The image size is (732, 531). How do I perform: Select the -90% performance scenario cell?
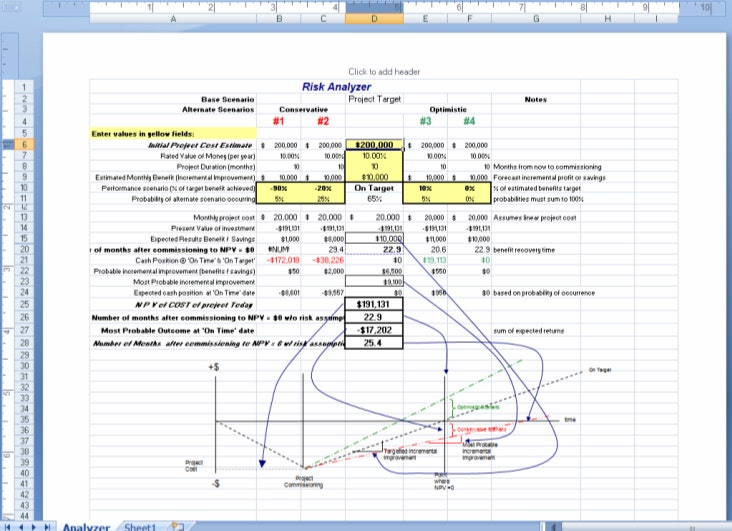(x=277, y=187)
